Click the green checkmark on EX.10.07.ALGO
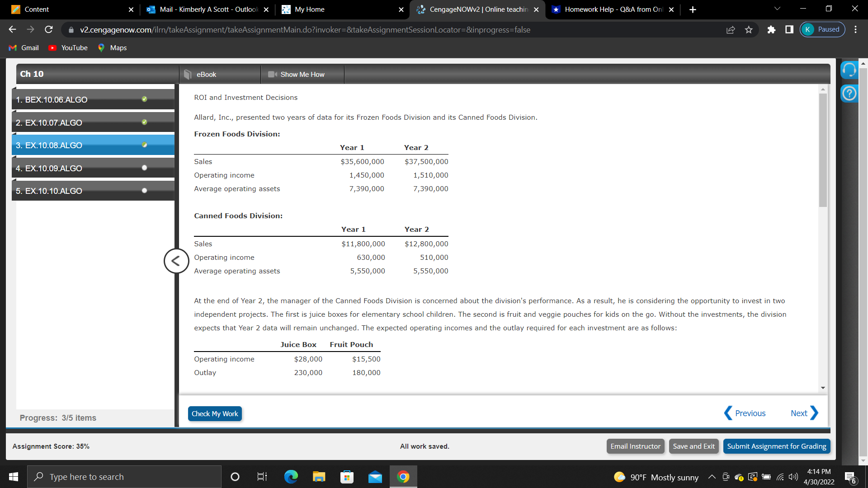The height and width of the screenshot is (488, 868). click(x=144, y=122)
